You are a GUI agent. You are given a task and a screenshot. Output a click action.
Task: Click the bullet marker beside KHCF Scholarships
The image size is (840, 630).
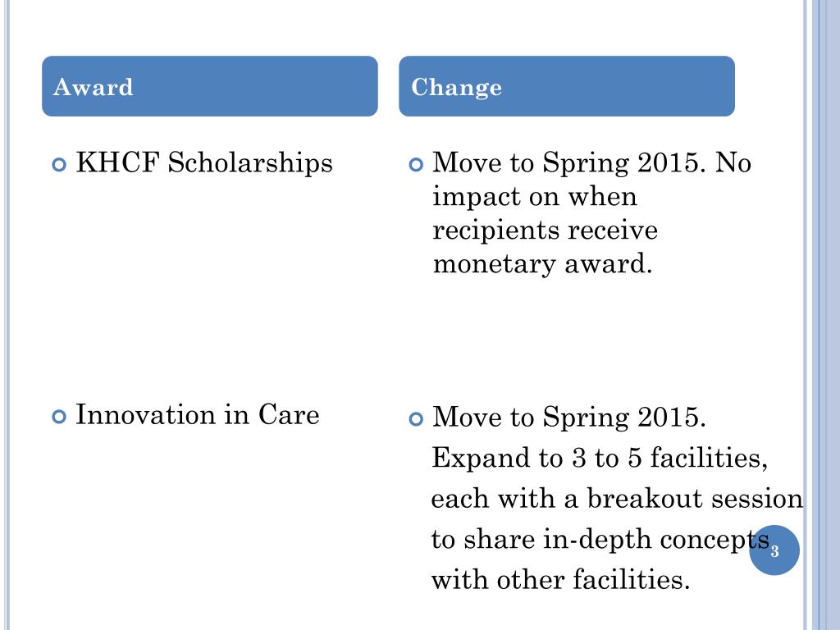coord(59,164)
